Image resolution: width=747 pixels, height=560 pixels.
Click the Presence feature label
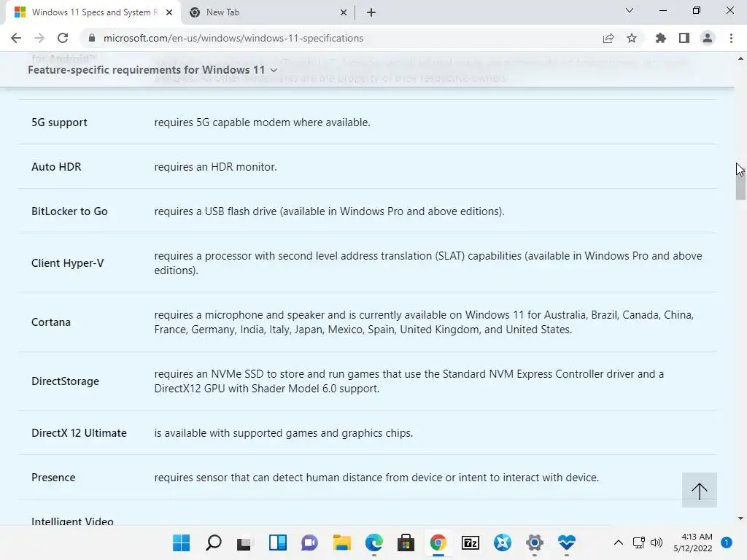coord(53,477)
